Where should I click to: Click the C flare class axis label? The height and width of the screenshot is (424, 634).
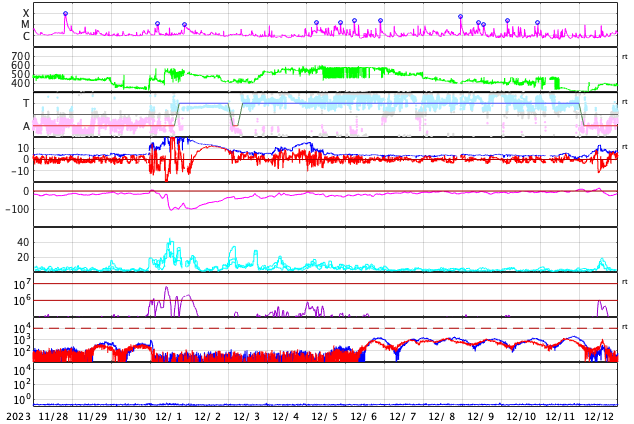[x=26, y=36]
